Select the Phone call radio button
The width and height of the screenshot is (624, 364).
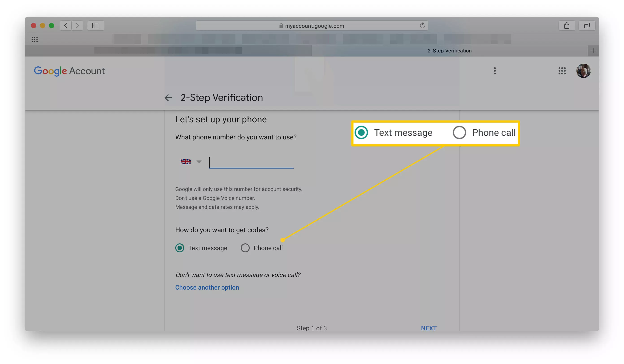click(245, 248)
